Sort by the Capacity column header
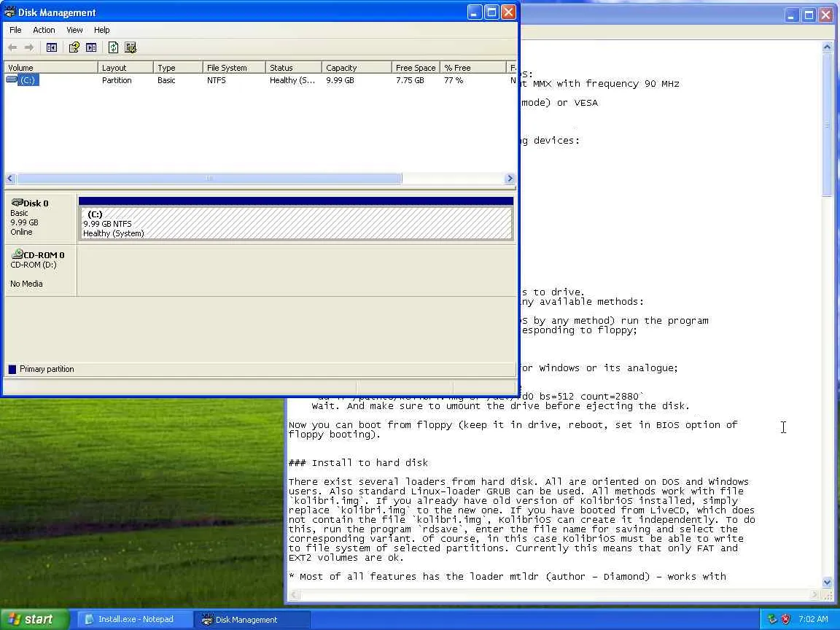The height and width of the screenshot is (630, 840). (x=357, y=68)
